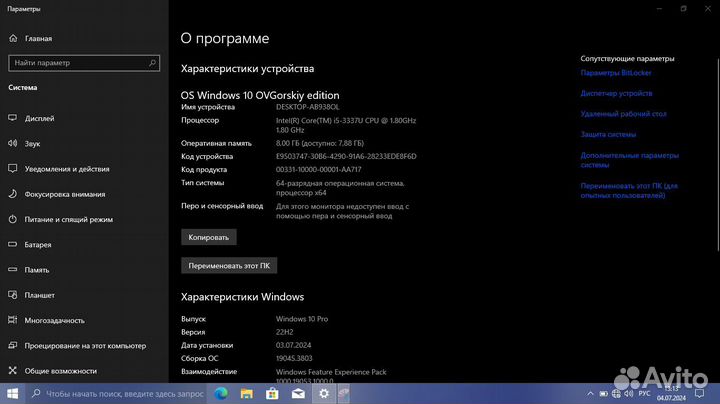Open the Mail app from taskbar

(x=298, y=393)
